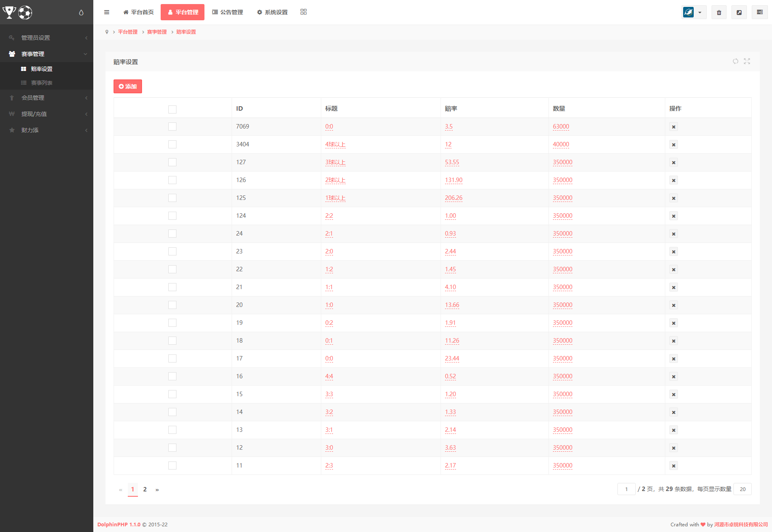Viewport: 772px width, 532px height.
Task: Click the 平台管理 breadcrumb link
Action: (128, 32)
